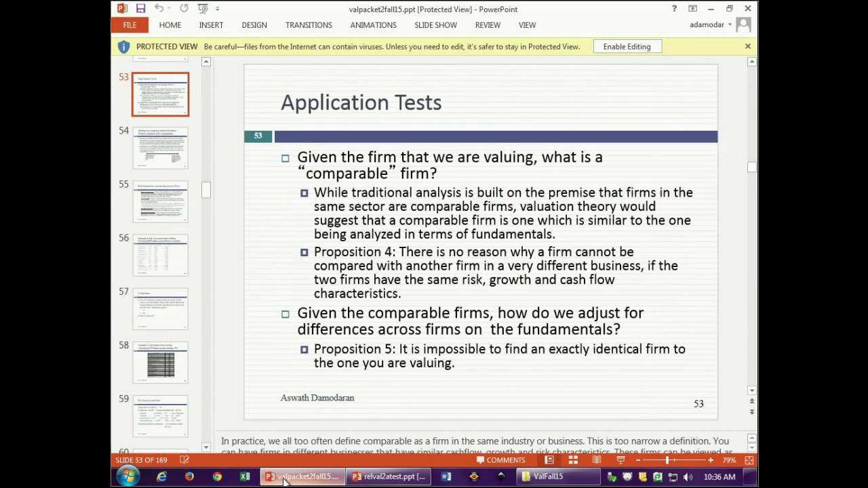Open Chrome from the taskbar
This screenshot has height=488, width=868.
[x=217, y=476]
